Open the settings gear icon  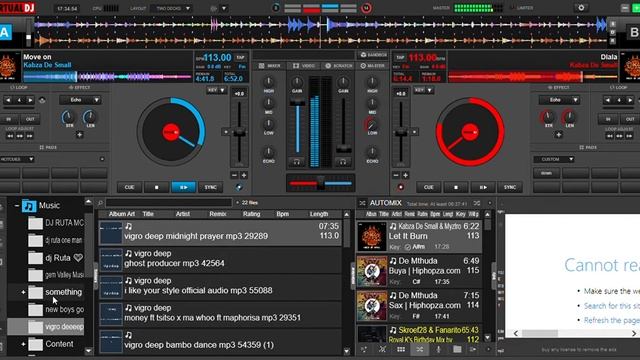tap(581, 8)
